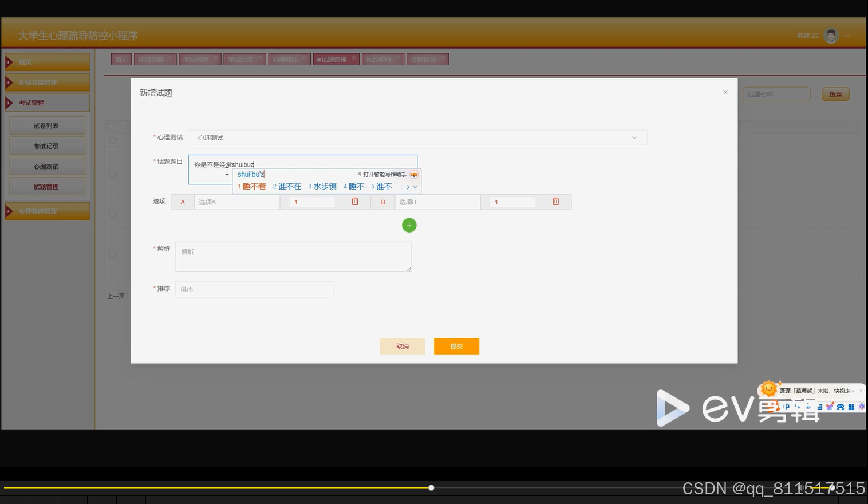The image size is (868, 504).
Task: Close the 在线交流 tab
Action: 171,57
